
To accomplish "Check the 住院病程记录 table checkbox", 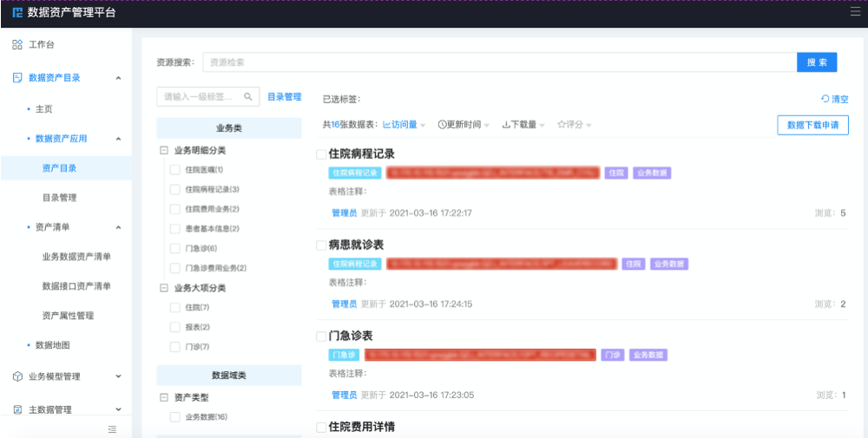I will coord(321,154).
